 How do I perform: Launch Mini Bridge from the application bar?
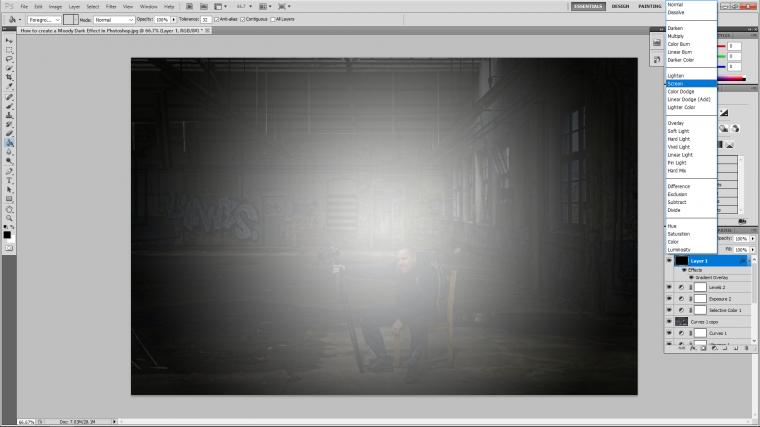(x=204, y=6)
